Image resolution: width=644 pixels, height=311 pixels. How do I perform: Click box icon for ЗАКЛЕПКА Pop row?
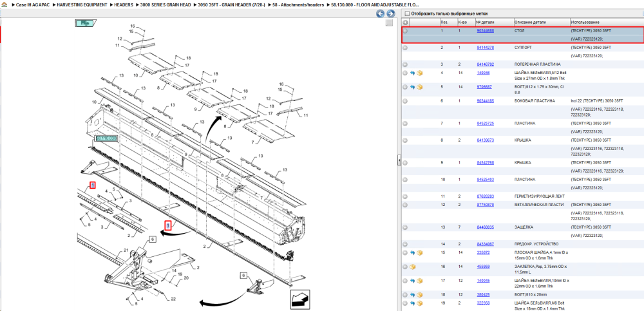(412, 267)
